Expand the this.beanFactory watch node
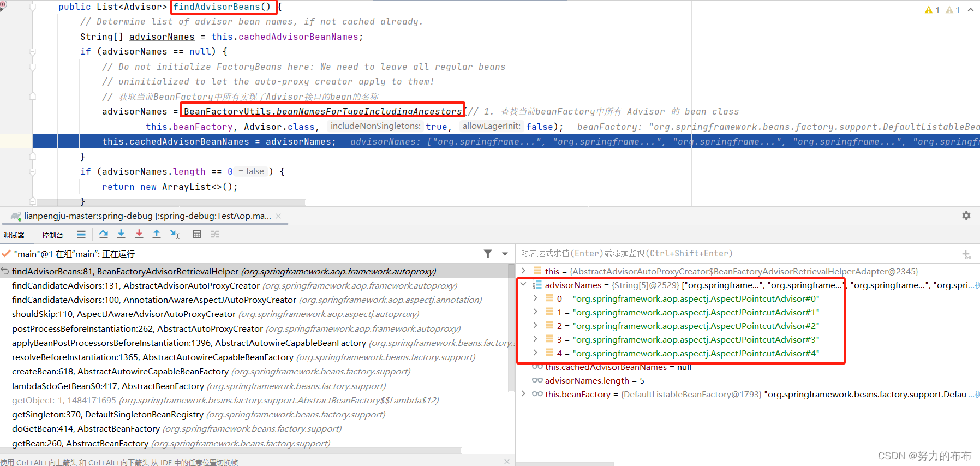980x466 pixels. tap(523, 393)
